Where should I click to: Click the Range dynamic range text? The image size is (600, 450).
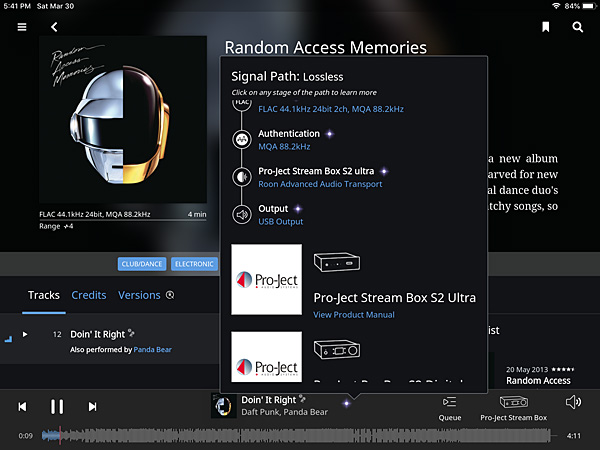click(56, 226)
